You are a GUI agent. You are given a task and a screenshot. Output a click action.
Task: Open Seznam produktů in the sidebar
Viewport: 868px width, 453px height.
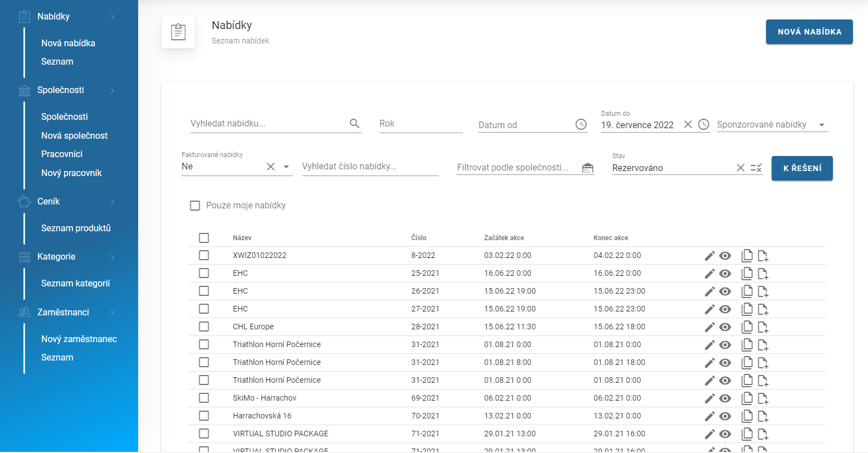tap(76, 228)
